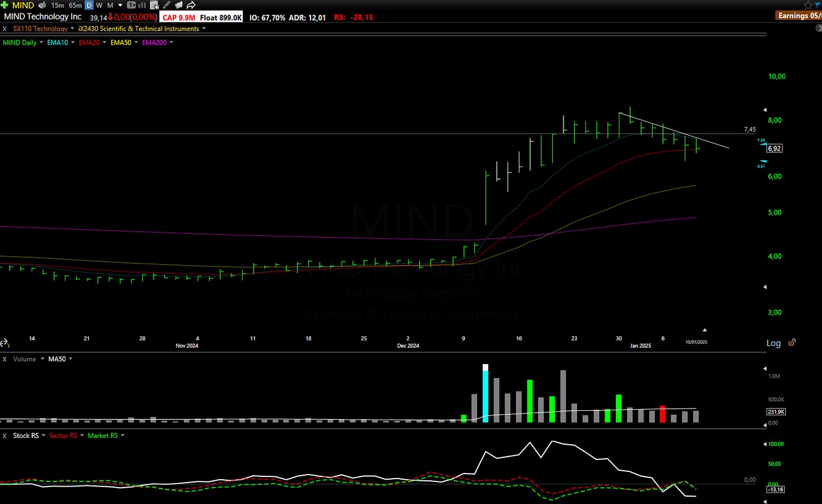822x504 pixels.
Task: Click the Nov 2024 axis label
Action: (187, 345)
